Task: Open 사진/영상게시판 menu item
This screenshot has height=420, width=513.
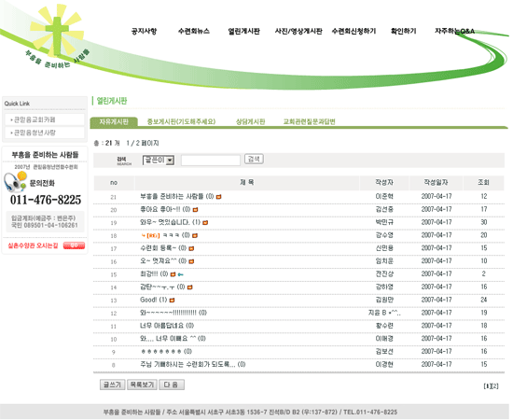Action: [298, 31]
